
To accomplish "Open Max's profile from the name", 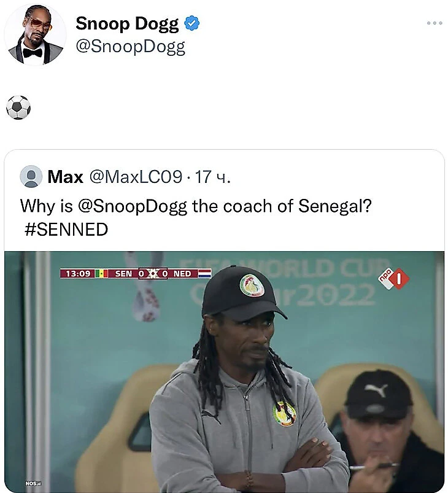I will 66,177.
